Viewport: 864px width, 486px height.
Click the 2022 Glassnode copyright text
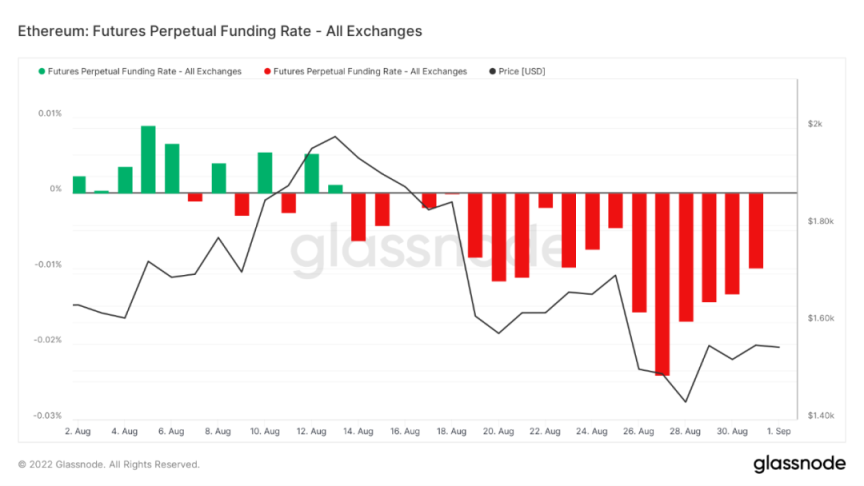pos(109,465)
